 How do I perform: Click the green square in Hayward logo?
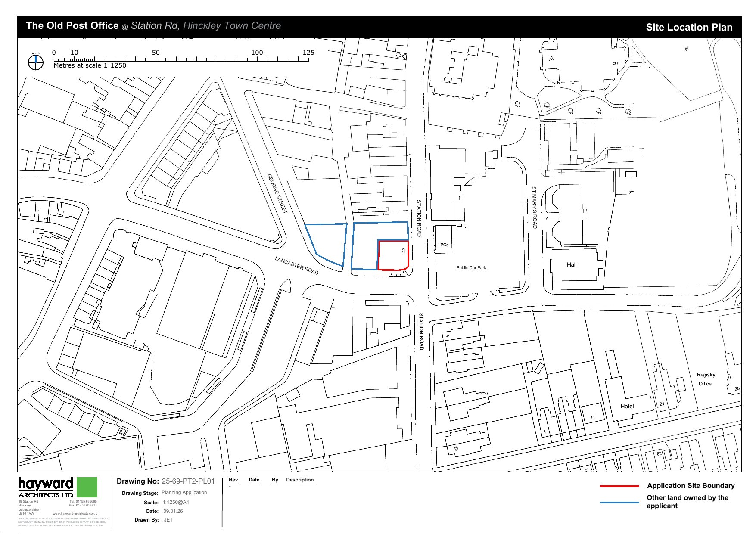point(87,487)
